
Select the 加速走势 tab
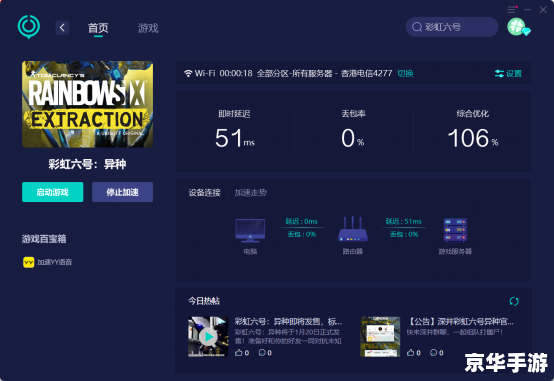pyautogui.click(x=251, y=193)
